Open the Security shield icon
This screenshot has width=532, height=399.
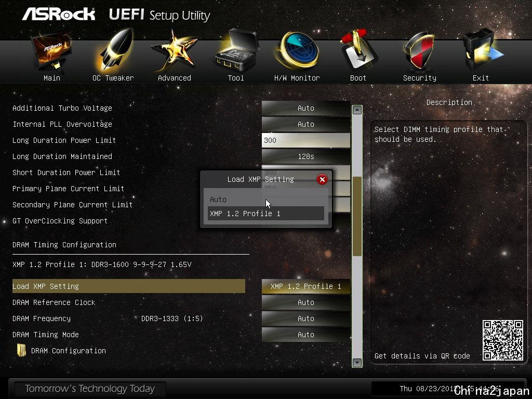pyautogui.click(x=419, y=51)
